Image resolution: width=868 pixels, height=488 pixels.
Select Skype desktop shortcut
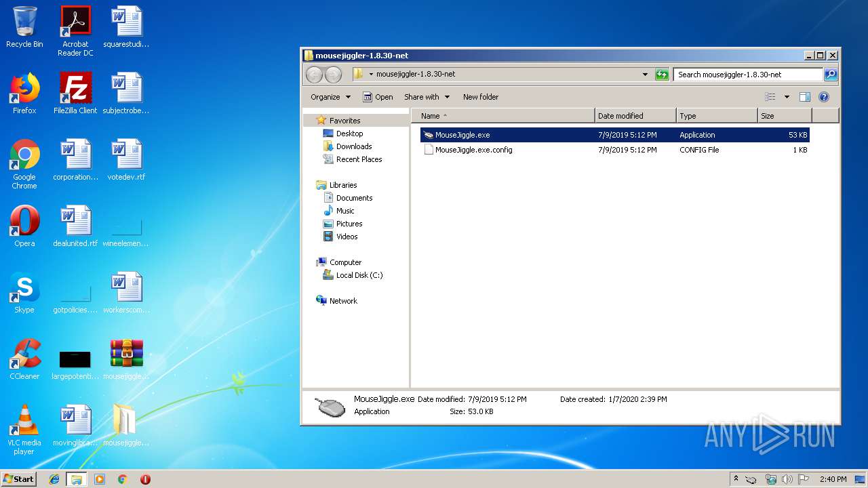click(24, 293)
